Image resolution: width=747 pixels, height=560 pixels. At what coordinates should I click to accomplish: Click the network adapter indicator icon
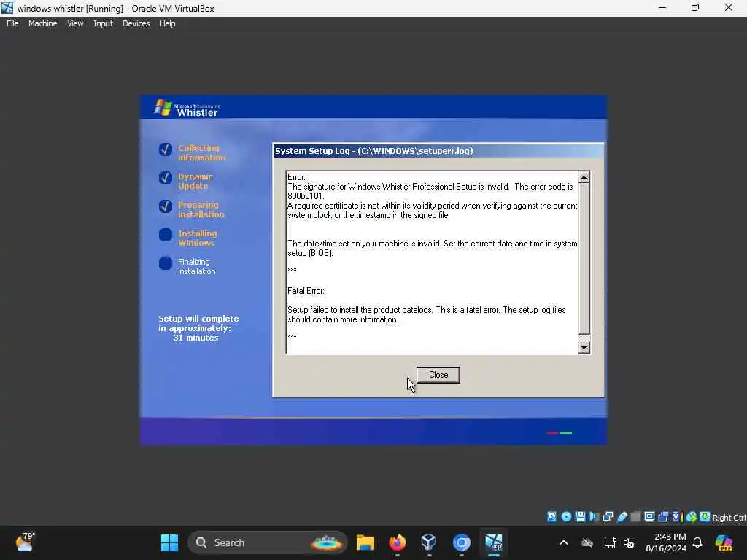608,517
